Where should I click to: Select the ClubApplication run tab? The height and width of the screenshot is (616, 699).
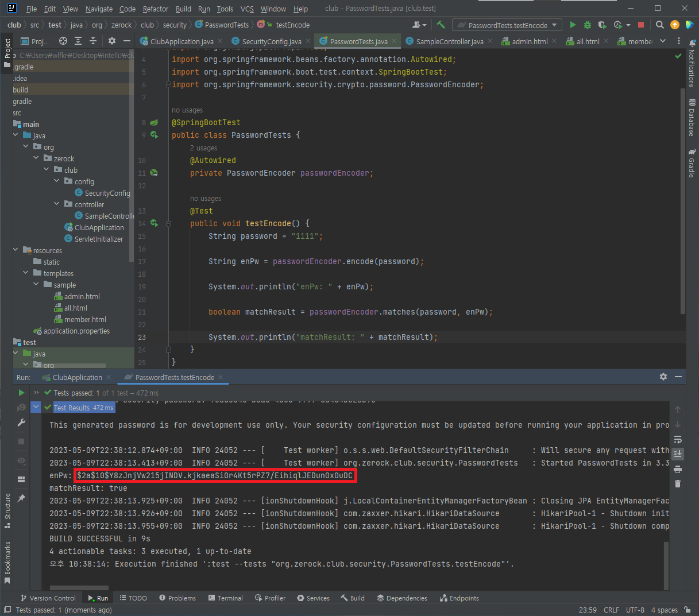(78, 377)
